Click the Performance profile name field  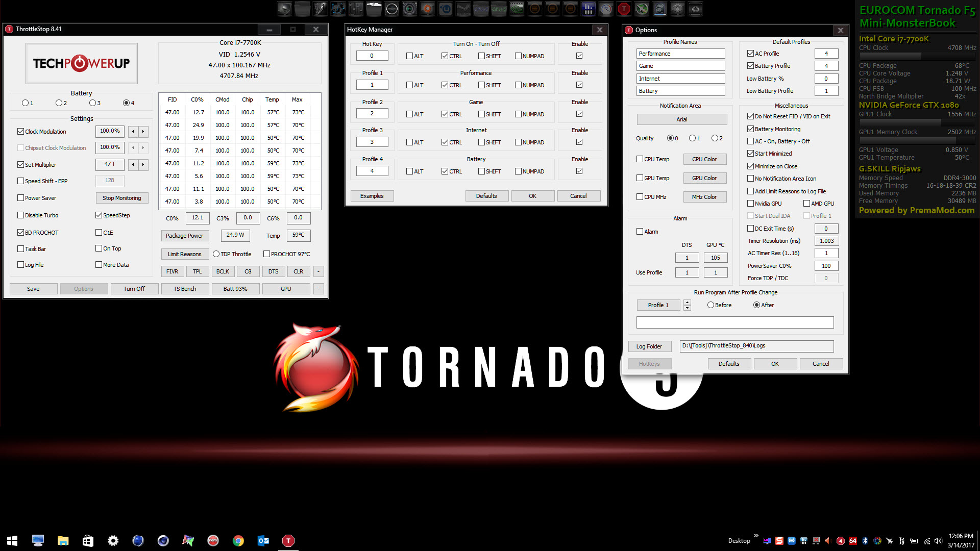(x=681, y=54)
